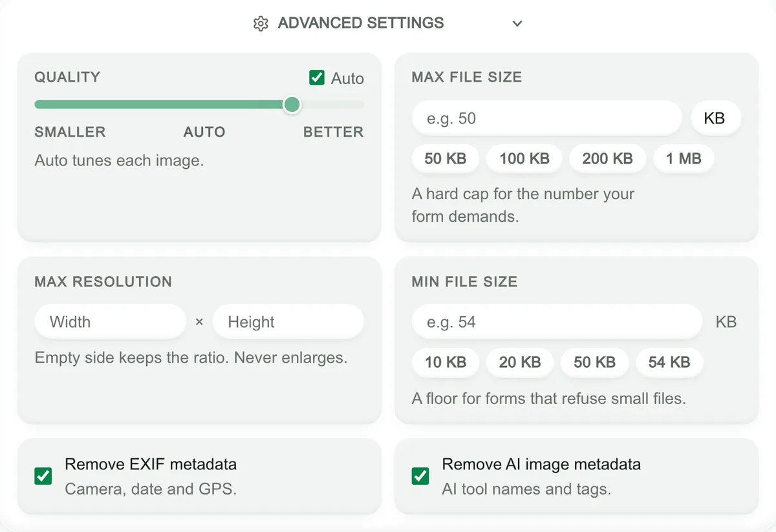Choose the 200 KB max size preset
The width and height of the screenshot is (776, 532).
pos(607,158)
